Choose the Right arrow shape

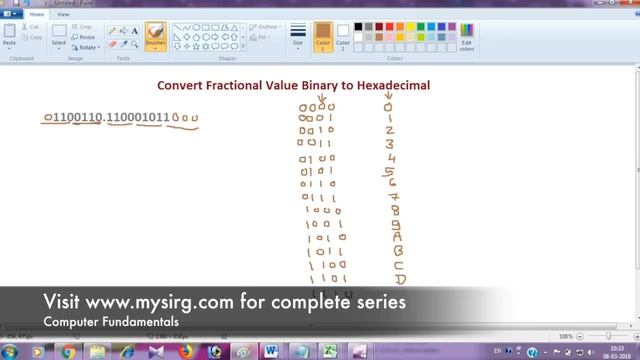click(x=215, y=37)
